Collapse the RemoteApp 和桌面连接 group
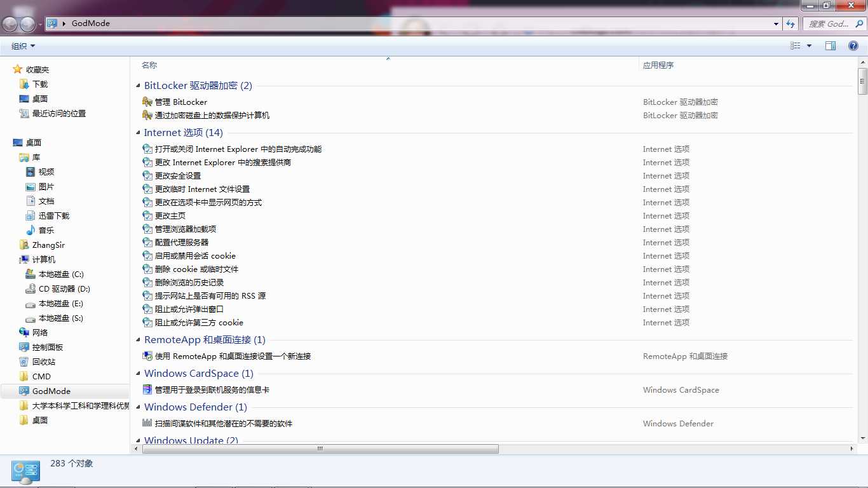The height and width of the screenshot is (488, 868). coord(139,340)
